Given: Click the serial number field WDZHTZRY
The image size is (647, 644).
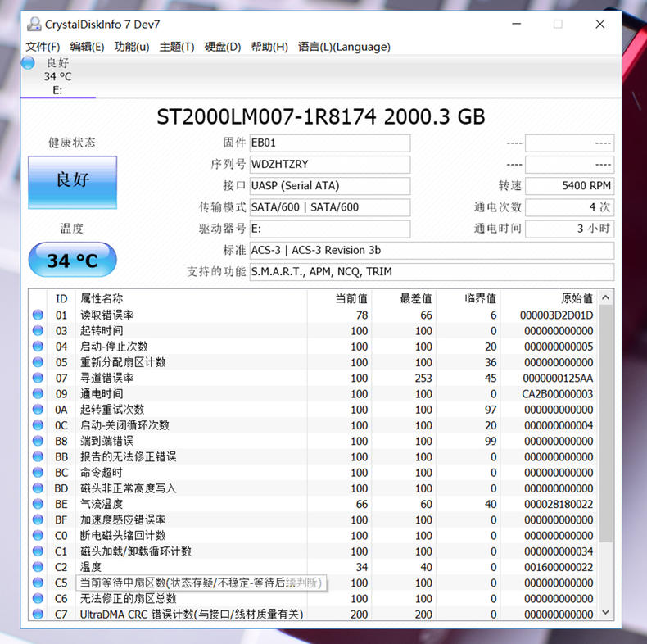Looking at the screenshot, I should [329, 165].
